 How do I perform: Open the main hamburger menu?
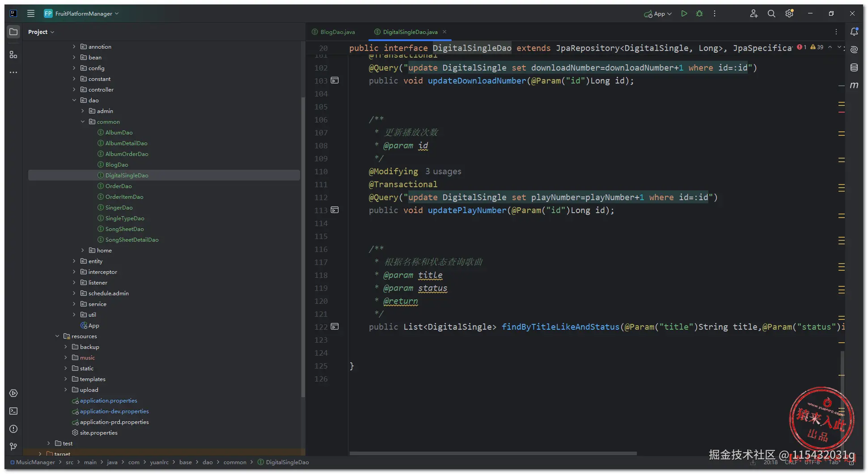click(31, 13)
